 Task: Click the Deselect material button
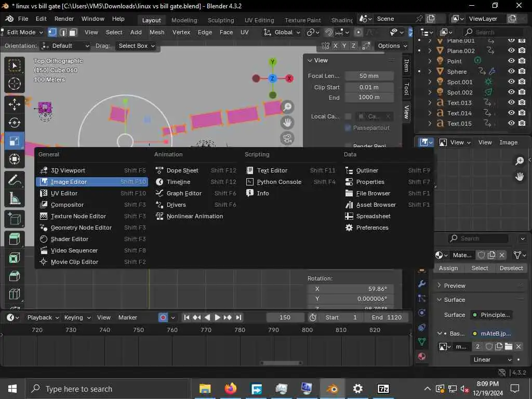(511, 268)
